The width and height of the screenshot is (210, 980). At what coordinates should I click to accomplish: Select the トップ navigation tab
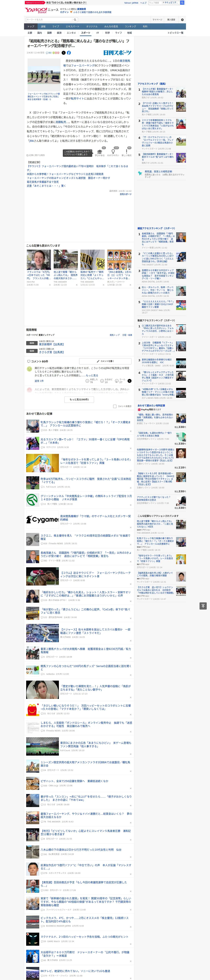point(31,27)
